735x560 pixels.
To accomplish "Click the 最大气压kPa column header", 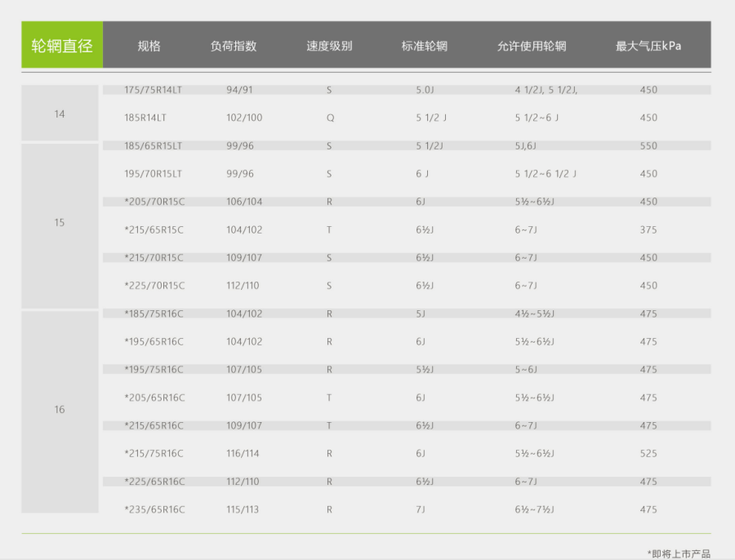I will [x=648, y=46].
